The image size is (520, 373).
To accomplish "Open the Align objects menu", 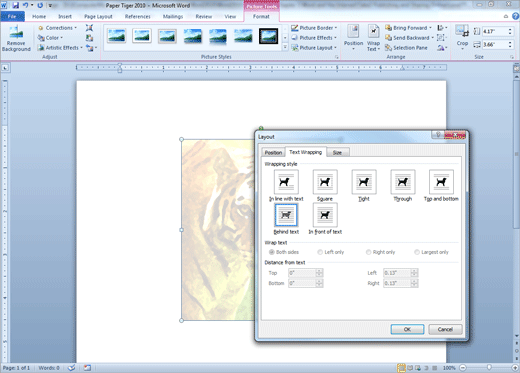I will point(442,28).
